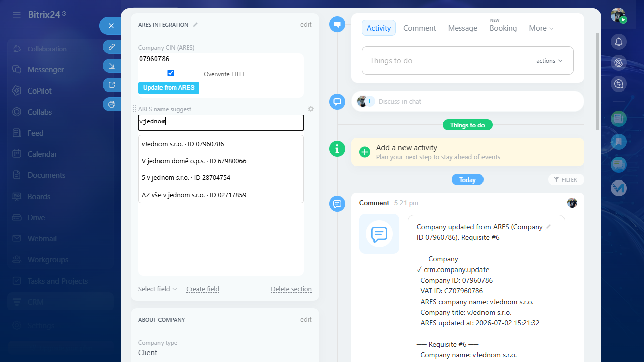644x362 pixels.
Task: Click the Discuss in chat field
Action: (x=467, y=101)
